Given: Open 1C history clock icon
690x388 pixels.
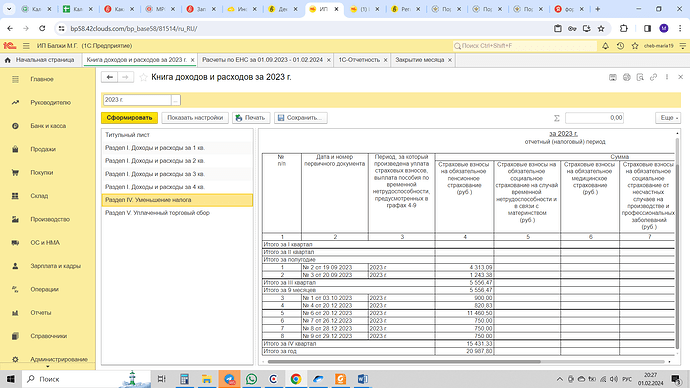Looking at the screenshot, I should pyautogui.click(x=620, y=46).
